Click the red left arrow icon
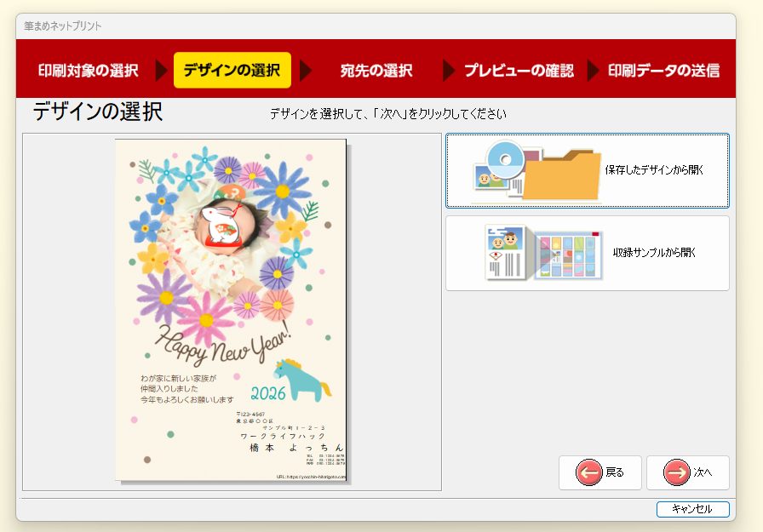 tap(588, 472)
